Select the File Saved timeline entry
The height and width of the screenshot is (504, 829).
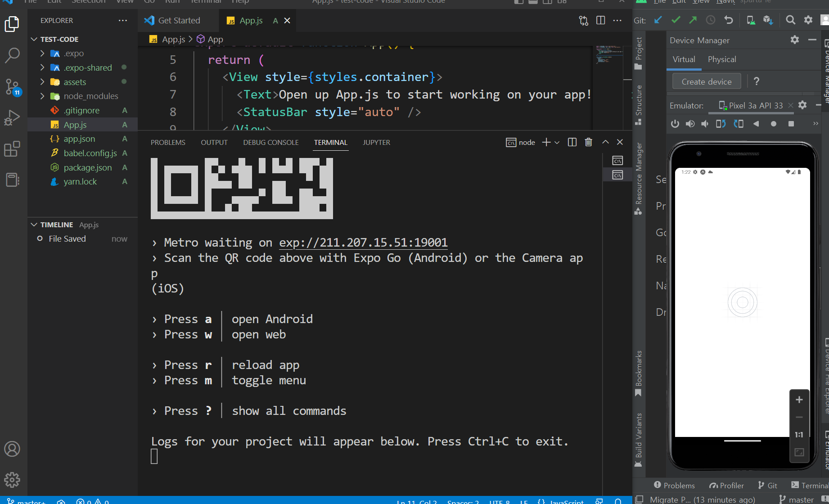83,238
